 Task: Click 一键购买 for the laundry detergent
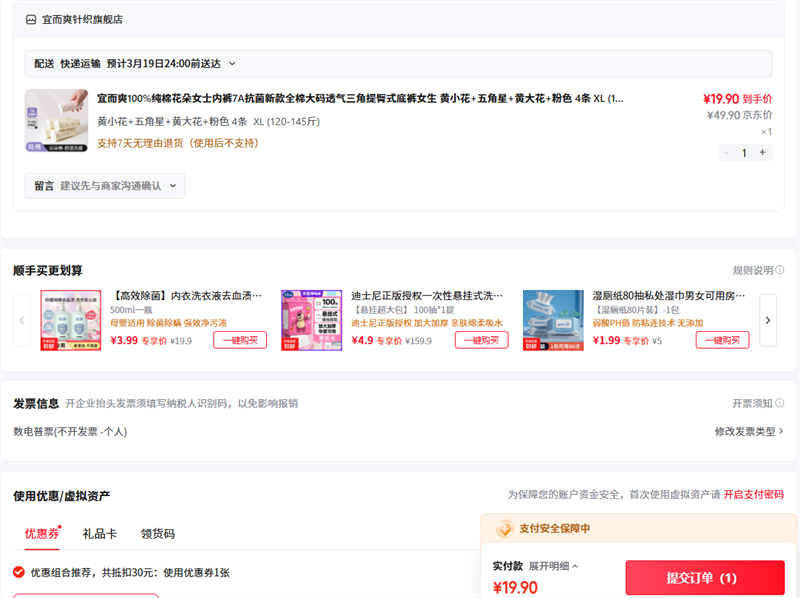pos(239,340)
